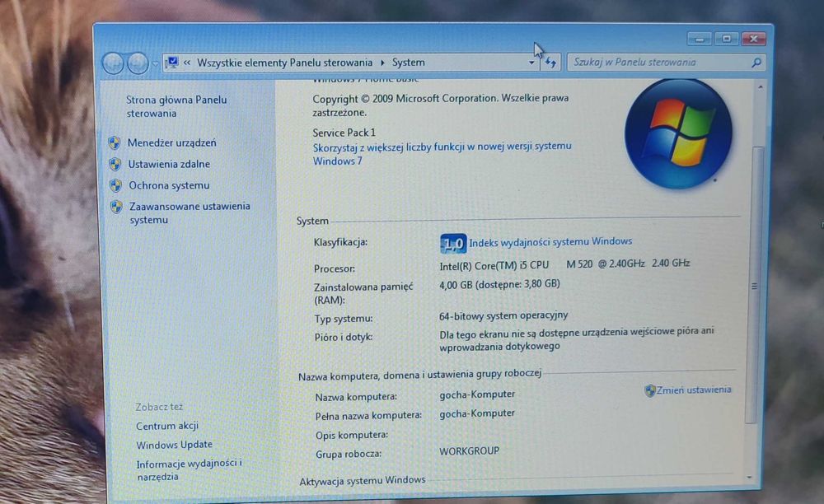This screenshot has height=504, width=824.
Task: Click the vertical scrollbar thumb
Action: pos(754,285)
